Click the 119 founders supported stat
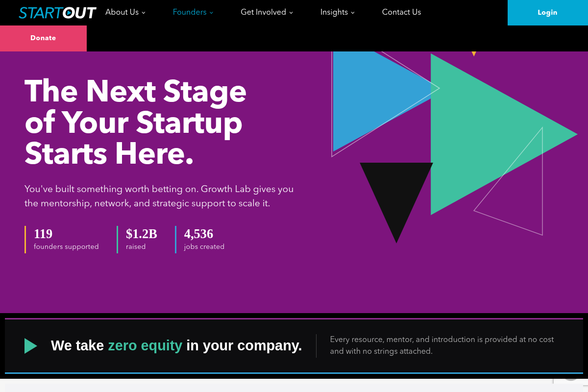 click(66, 240)
